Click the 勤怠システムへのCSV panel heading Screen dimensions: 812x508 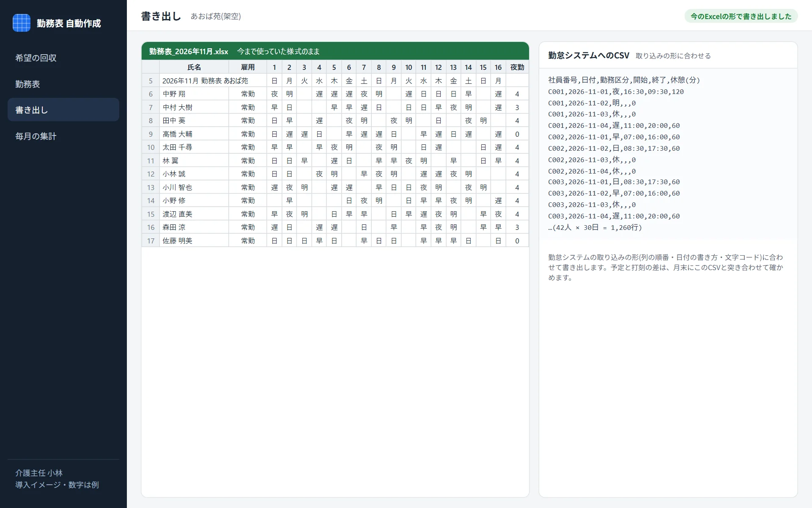(x=589, y=55)
